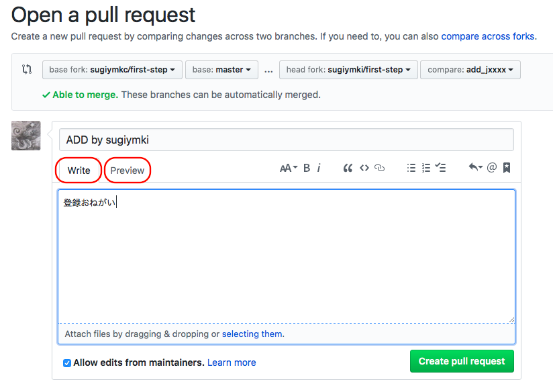Open the compare across forks link
The height and width of the screenshot is (392, 553).
point(488,36)
